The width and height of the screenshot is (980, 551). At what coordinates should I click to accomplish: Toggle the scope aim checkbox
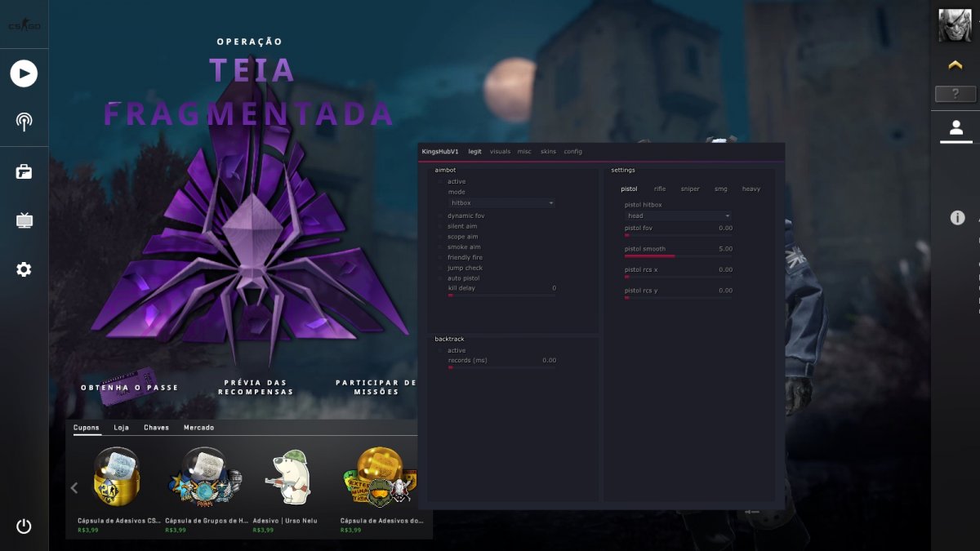(x=441, y=237)
